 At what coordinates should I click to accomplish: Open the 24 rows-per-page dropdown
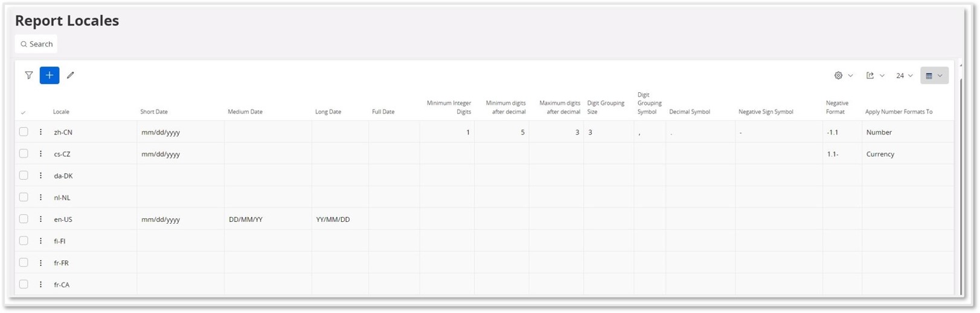click(x=904, y=75)
